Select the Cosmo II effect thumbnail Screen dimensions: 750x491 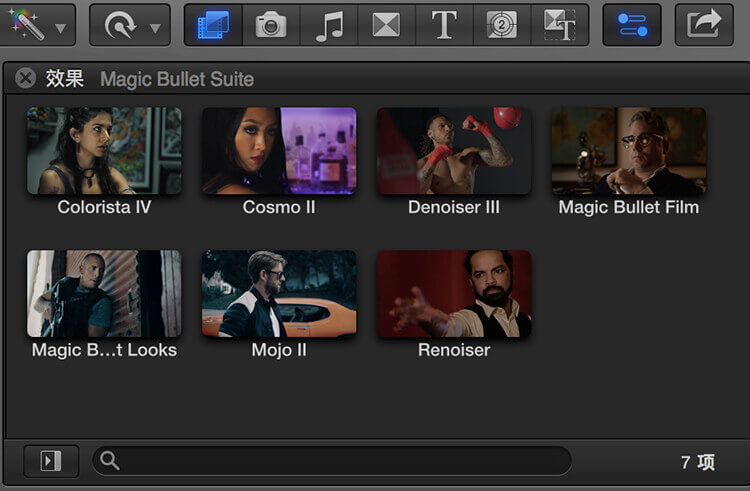[279, 151]
